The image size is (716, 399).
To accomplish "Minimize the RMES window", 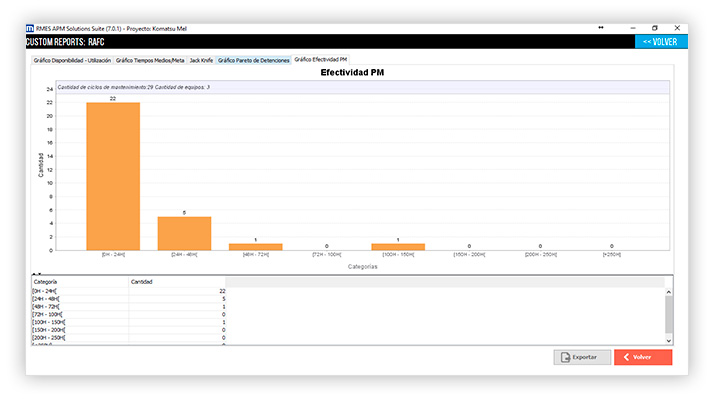I will tap(633, 28).
